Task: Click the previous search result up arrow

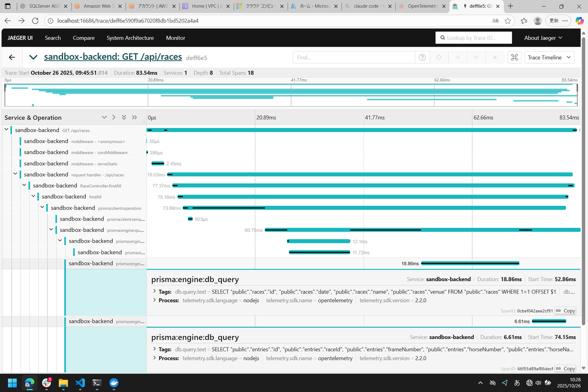Action: click(x=458, y=57)
